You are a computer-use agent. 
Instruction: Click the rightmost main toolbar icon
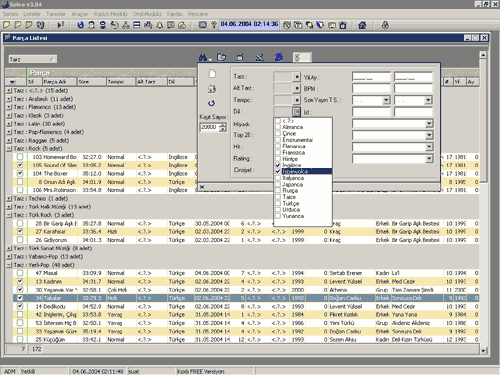click(385, 25)
